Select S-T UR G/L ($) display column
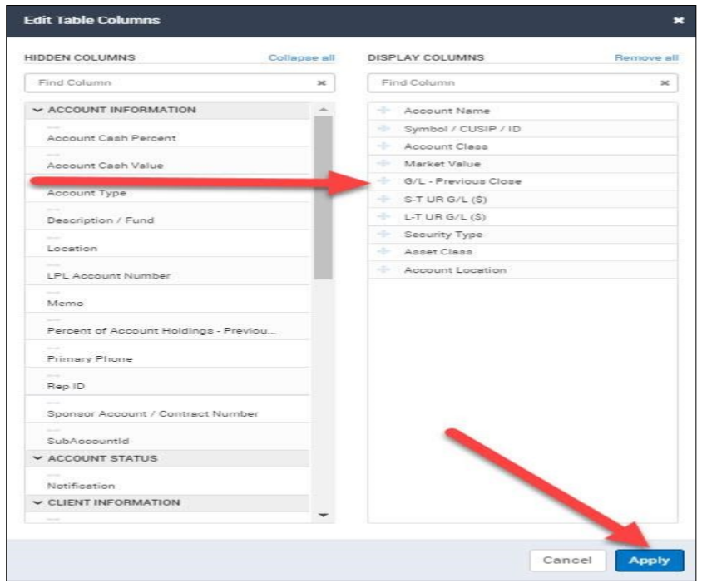Viewport: 702px width, 588px height. (x=523, y=200)
